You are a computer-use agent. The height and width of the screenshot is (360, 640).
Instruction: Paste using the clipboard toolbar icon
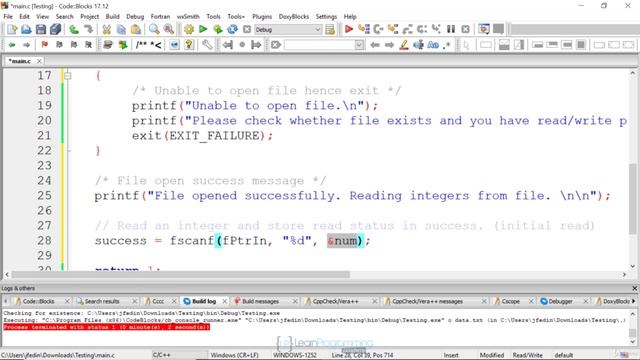click(136, 29)
